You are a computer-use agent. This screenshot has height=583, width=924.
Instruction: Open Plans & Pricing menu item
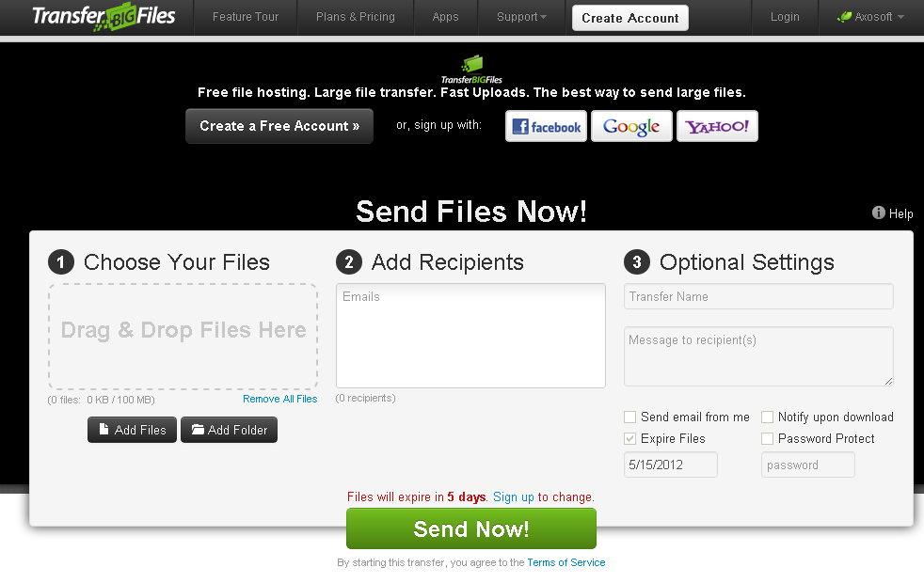356,17
